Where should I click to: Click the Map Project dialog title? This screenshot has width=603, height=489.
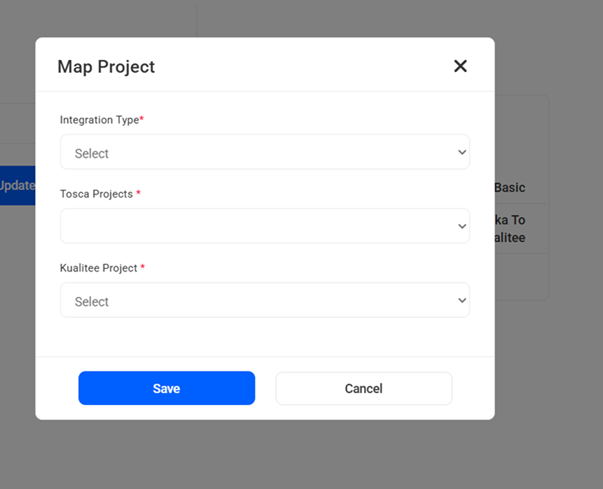pyautogui.click(x=106, y=67)
